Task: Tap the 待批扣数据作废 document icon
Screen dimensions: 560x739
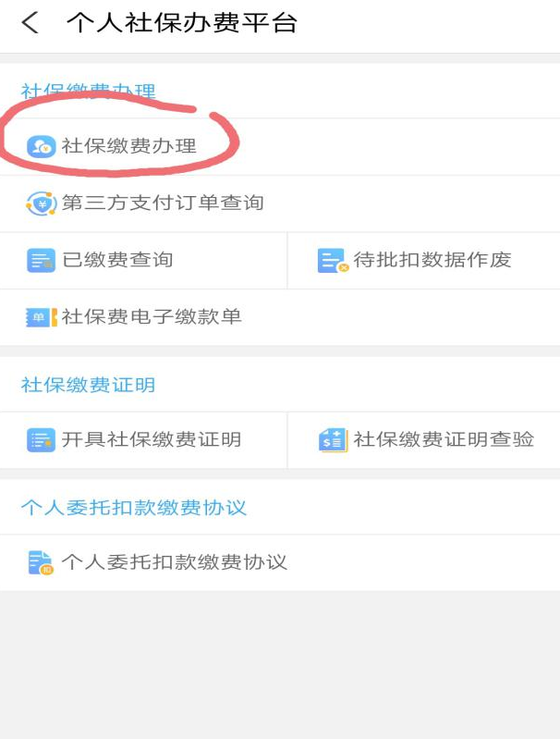Action: (333, 261)
